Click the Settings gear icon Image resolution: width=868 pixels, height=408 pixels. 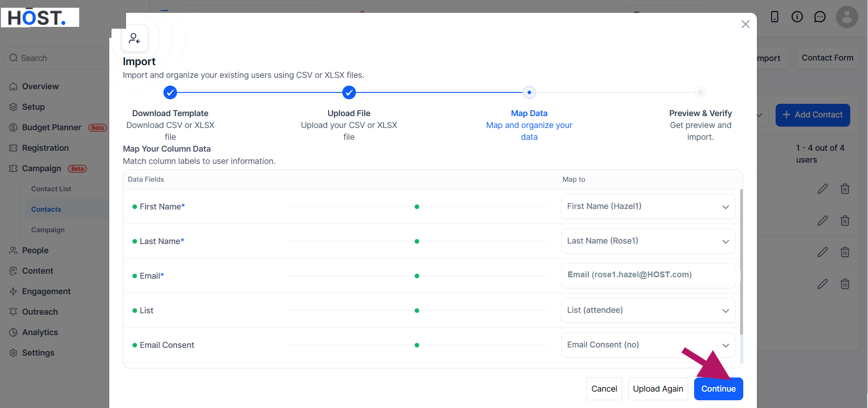[x=13, y=353]
